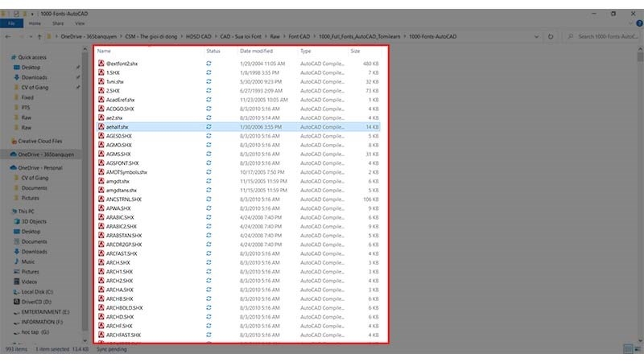
Task: Click sync status icon for ARCH.SHX
Action: pos(208,262)
